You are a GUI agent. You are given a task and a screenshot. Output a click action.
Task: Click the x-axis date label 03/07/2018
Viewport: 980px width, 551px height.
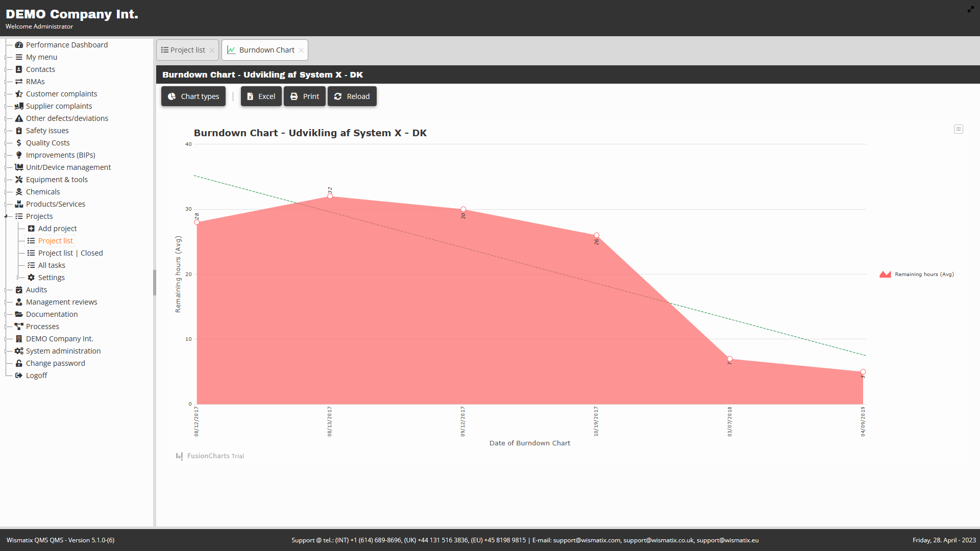click(729, 421)
